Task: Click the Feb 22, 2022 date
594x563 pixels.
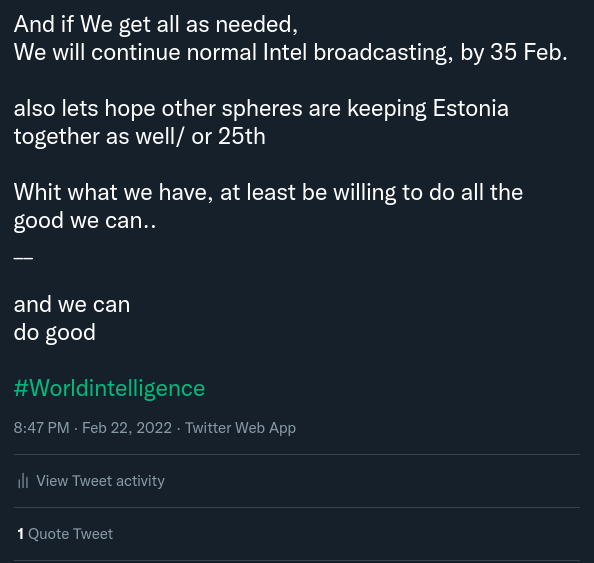Action: coord(127,428)
